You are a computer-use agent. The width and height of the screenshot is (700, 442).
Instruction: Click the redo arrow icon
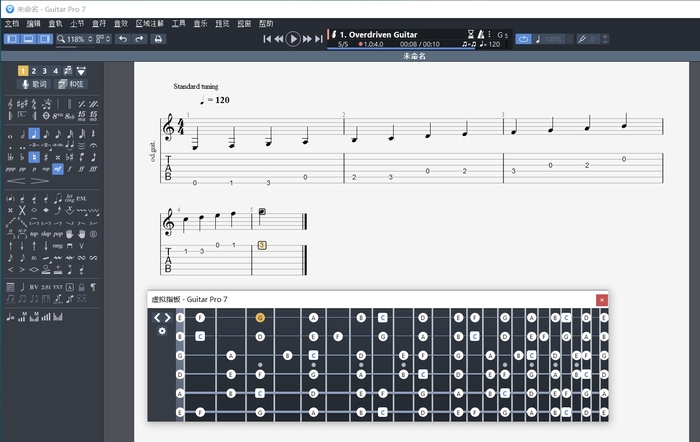click(139, 39)
